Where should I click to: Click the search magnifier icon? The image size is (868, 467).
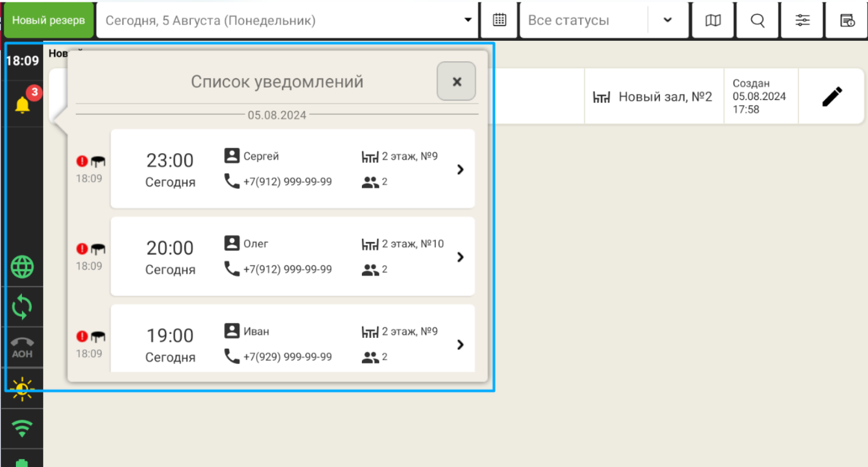click(757, 20)
